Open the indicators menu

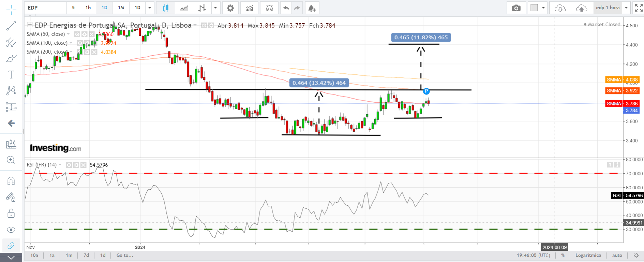click(x=250, y=8)
